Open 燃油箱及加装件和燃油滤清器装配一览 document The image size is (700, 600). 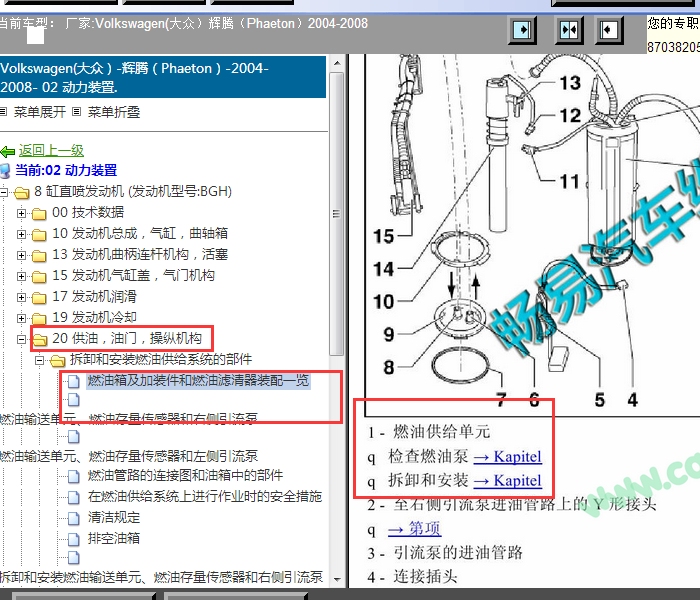click(x=198, y=380)
